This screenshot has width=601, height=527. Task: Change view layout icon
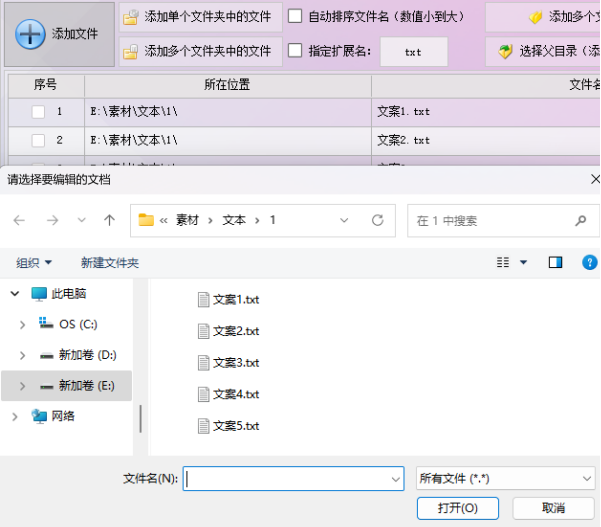503,263
